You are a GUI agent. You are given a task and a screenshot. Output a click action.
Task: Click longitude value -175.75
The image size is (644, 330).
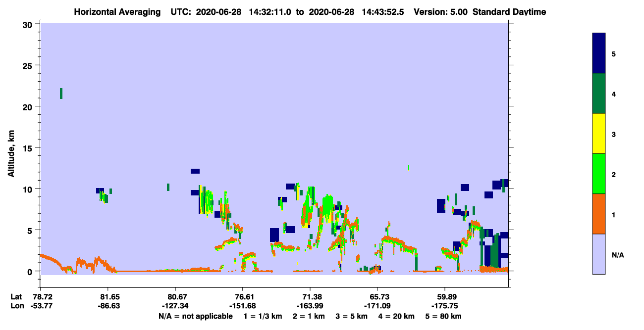(x=445, y=306)
